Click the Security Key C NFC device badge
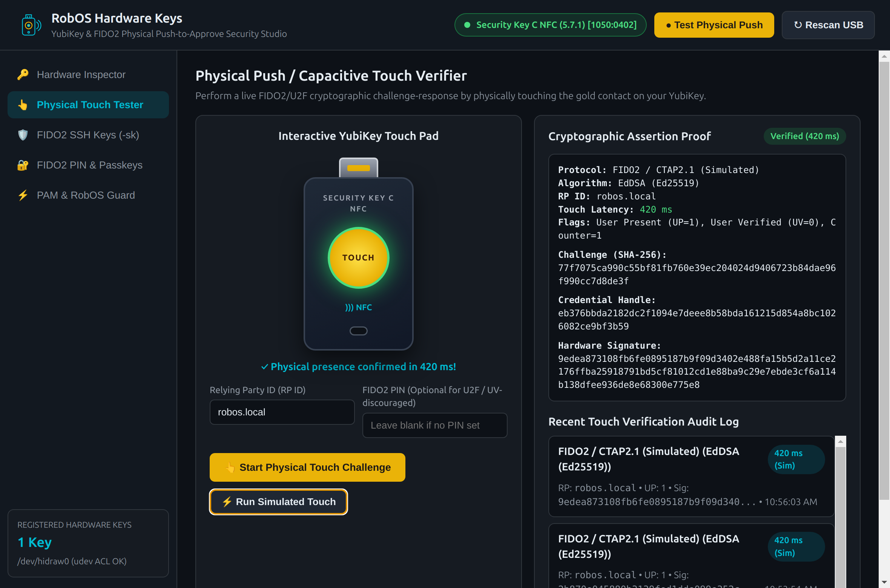This screenshot has width=890, height=588. [550, 25]
